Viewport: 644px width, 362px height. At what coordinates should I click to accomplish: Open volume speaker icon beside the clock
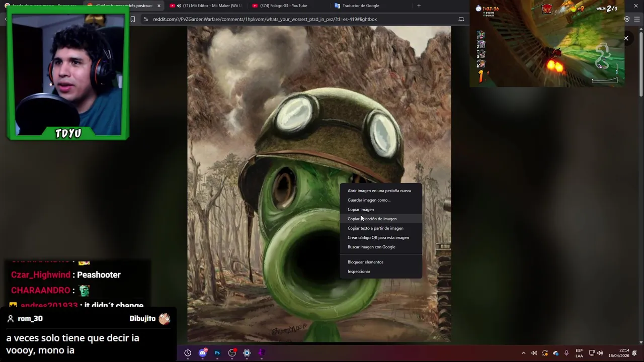coord(600,353)
